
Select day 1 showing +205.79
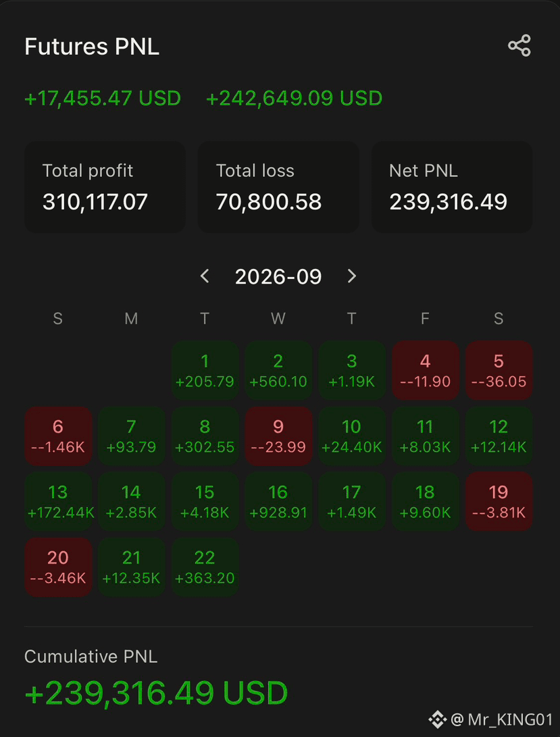205,370
